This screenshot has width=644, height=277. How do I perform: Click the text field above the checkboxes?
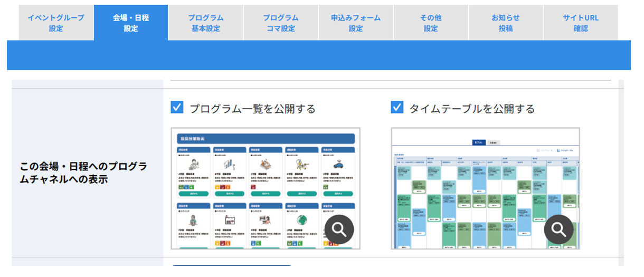pyautogui.click(x=391, y=78)
